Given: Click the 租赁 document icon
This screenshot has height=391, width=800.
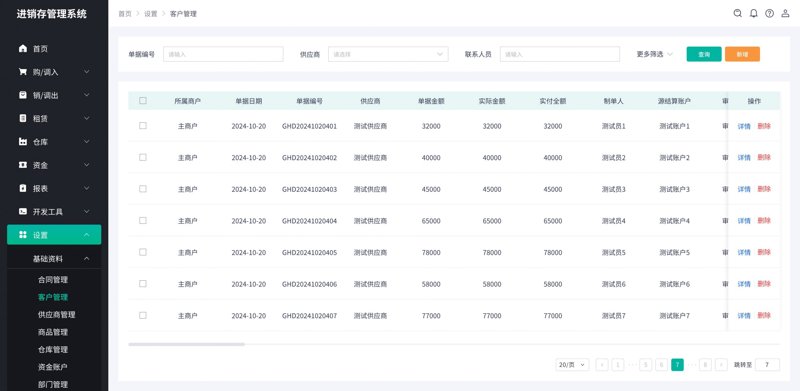Looking at the screenshot, I should pos(22,118).
